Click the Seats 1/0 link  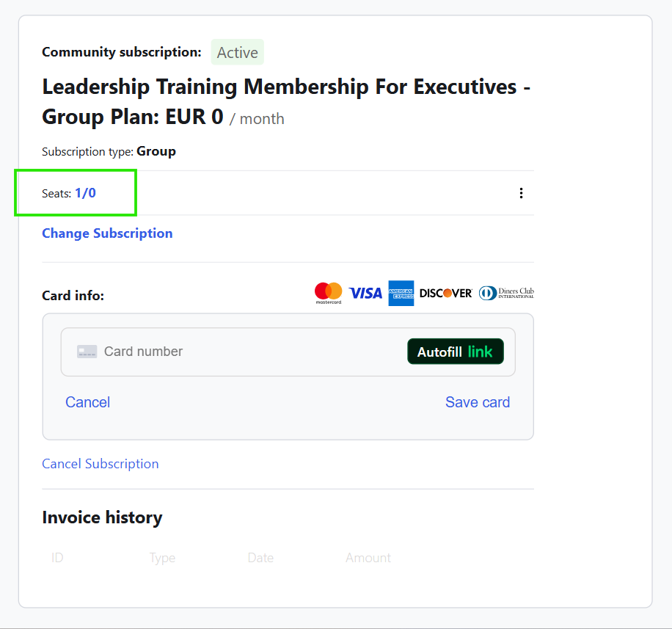(x=85, y=193)
